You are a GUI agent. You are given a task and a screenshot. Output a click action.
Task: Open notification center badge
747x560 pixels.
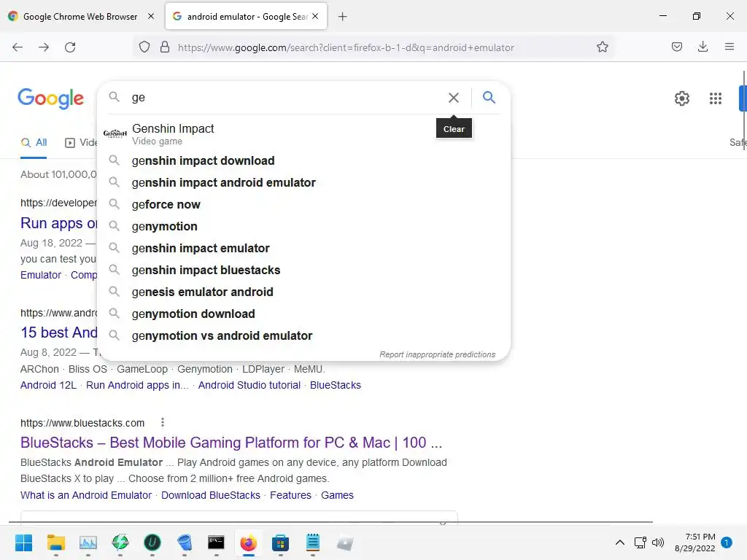(x=727, y=542)
